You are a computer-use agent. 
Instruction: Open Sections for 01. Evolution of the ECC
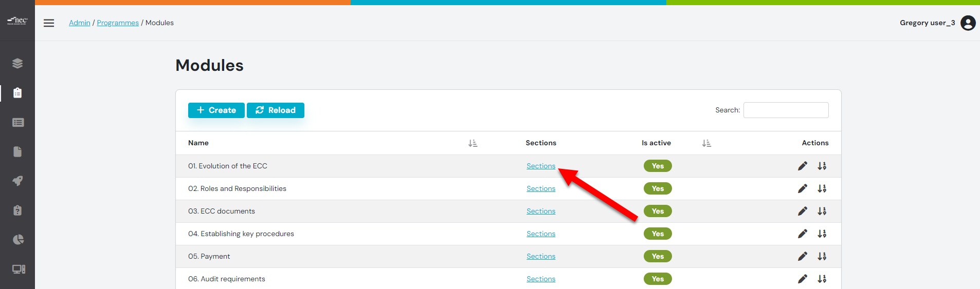click(541, 166)
